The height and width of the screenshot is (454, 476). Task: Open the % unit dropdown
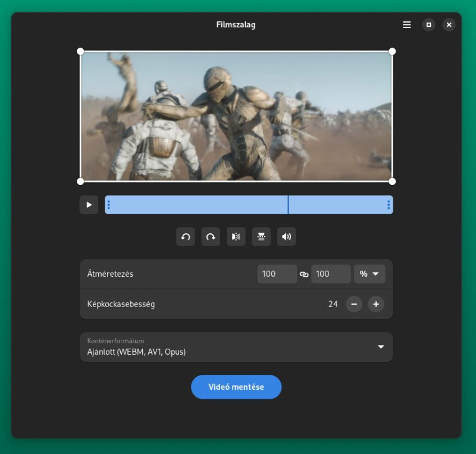[369, 274]
